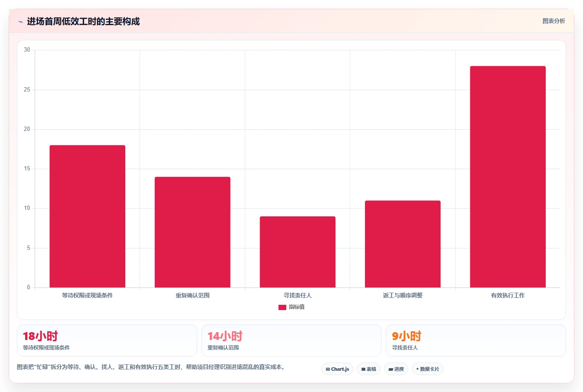The width and height of the screenshot is (583, 392).
Task: Select the 有效执行工作 bar
Action: click(508, 177)
